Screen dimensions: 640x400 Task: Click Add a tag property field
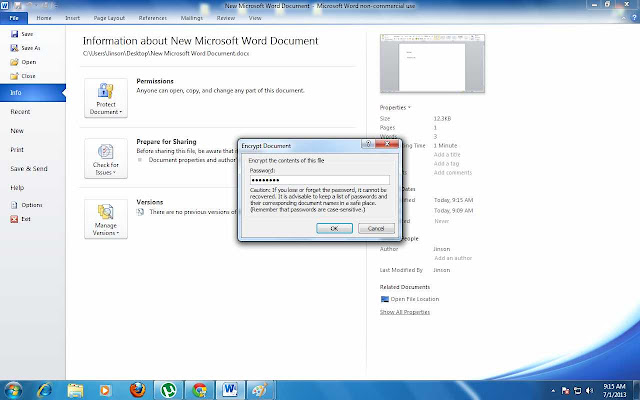446,164
